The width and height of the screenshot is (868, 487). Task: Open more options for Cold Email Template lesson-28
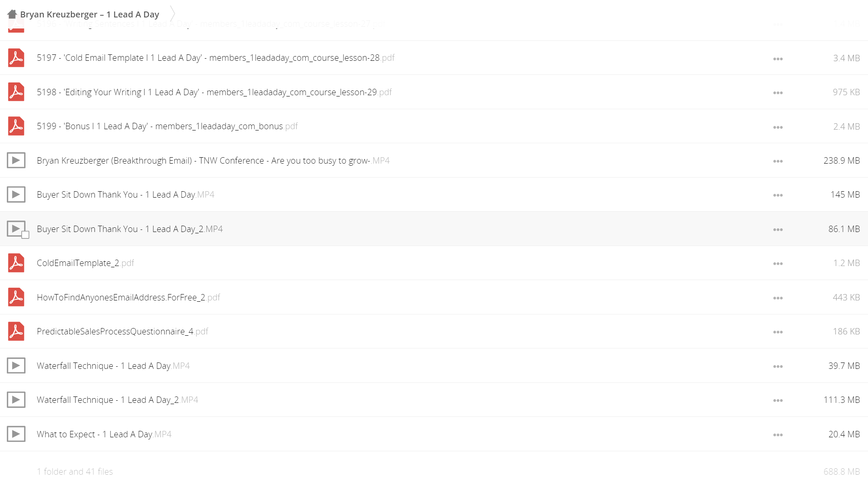point(778,59)
